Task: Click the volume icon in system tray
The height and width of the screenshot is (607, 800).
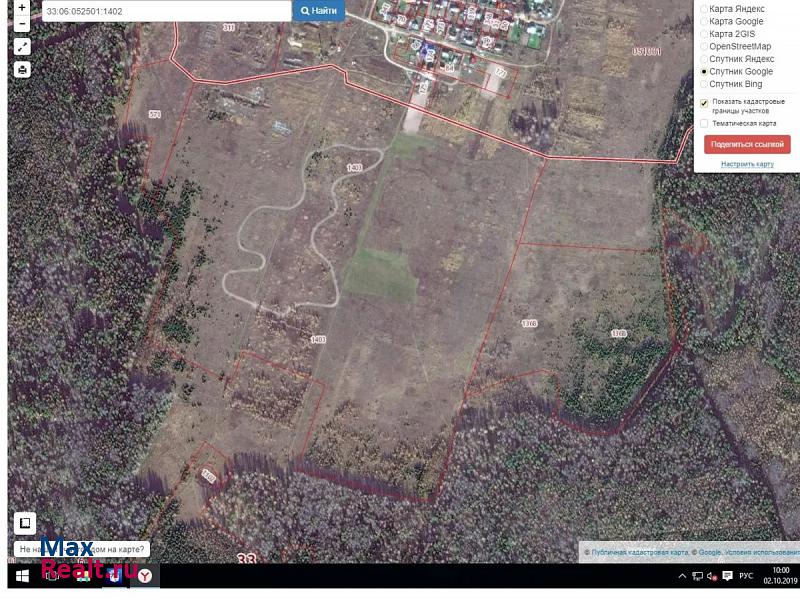Action: [x=711, y=577]
